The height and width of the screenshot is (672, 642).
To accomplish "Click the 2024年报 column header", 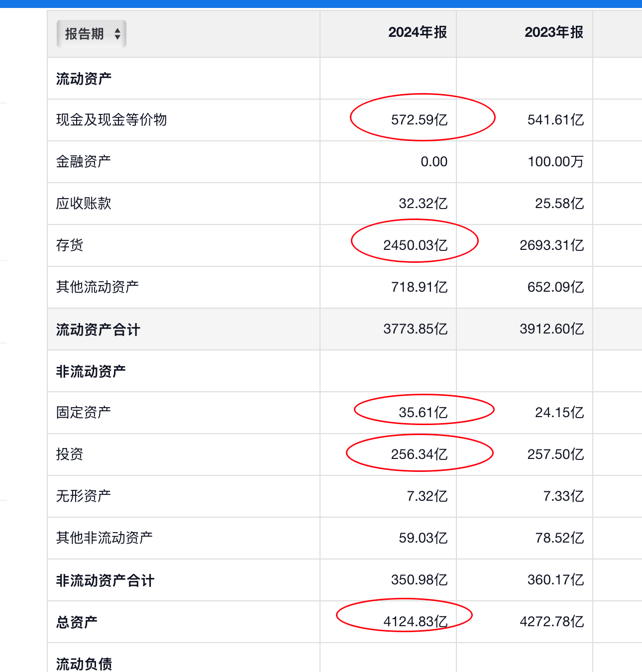I will 418,32.
